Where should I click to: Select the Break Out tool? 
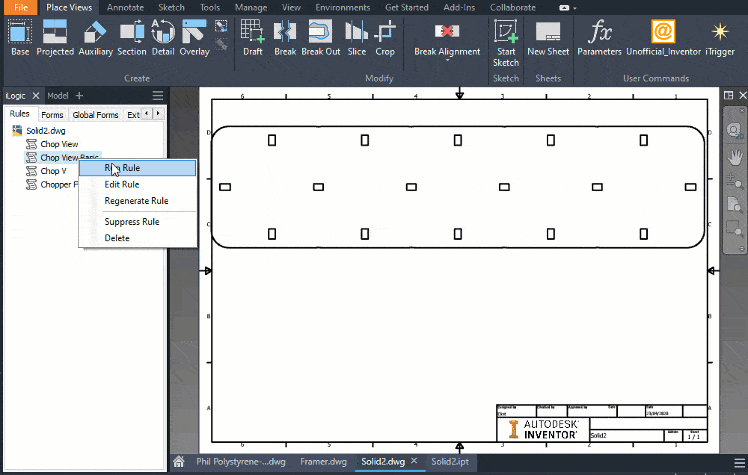pos(321,38)
